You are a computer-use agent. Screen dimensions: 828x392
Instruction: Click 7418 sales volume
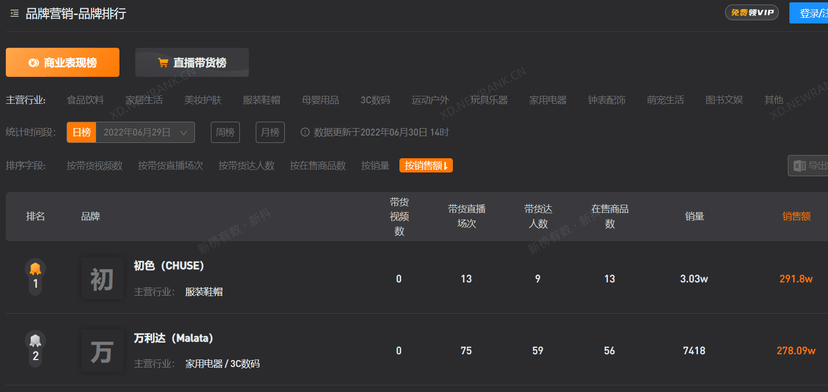[x=694, y=351]
